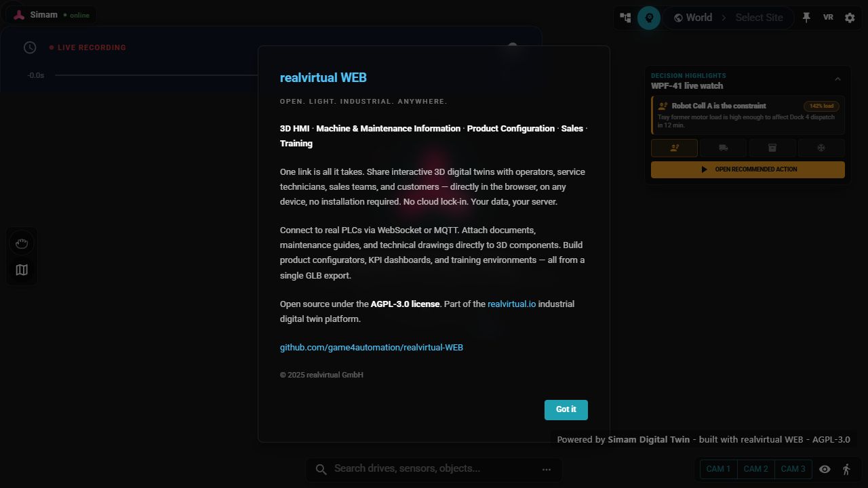
Task: Enter VR mode via VR button
Action: (x=828, y=18)
